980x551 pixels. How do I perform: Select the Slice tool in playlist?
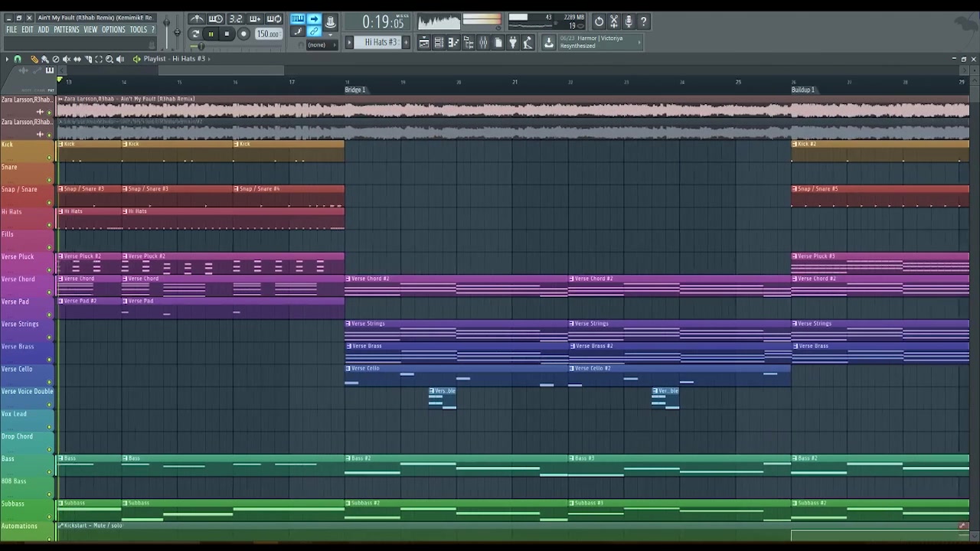point(88,59)
